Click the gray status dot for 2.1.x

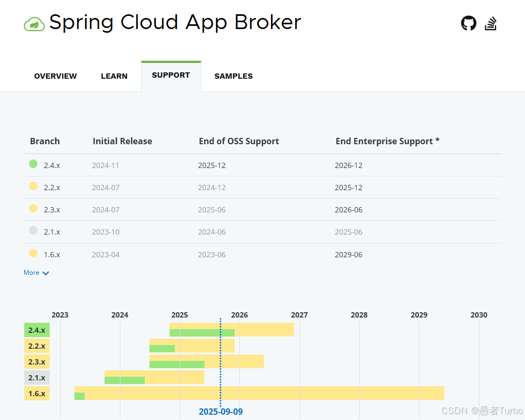(33, 230)
